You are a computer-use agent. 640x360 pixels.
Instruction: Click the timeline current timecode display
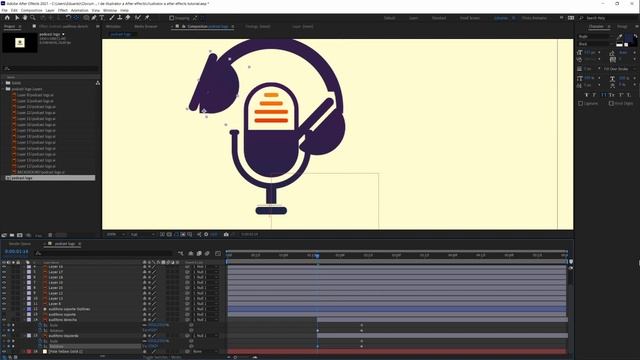pos(16,252)
